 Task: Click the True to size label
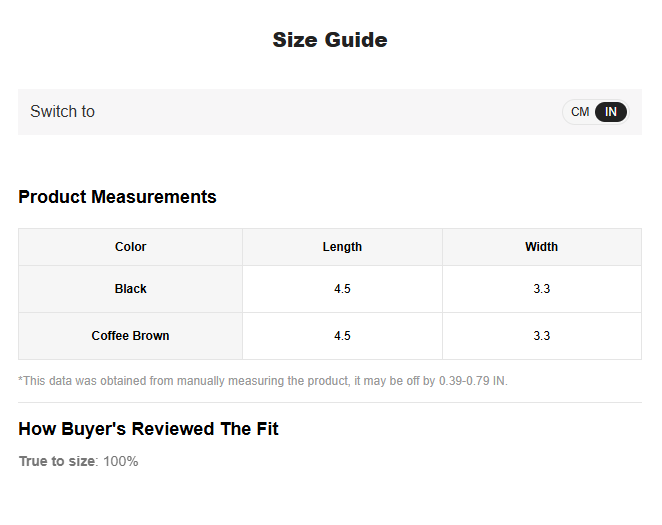point(57,461)
